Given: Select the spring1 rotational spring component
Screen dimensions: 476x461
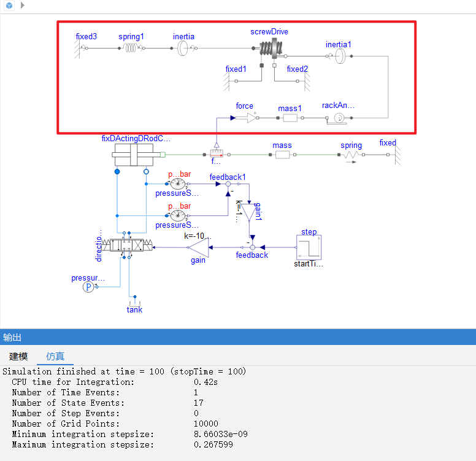Looking at the screenshot, I should (x=131, y=48).
